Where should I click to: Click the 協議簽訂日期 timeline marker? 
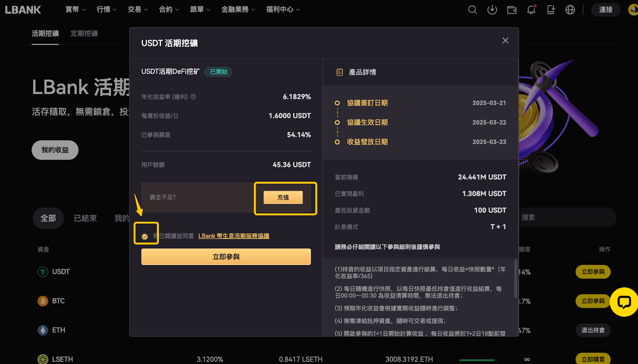click(x=337, y=103)
